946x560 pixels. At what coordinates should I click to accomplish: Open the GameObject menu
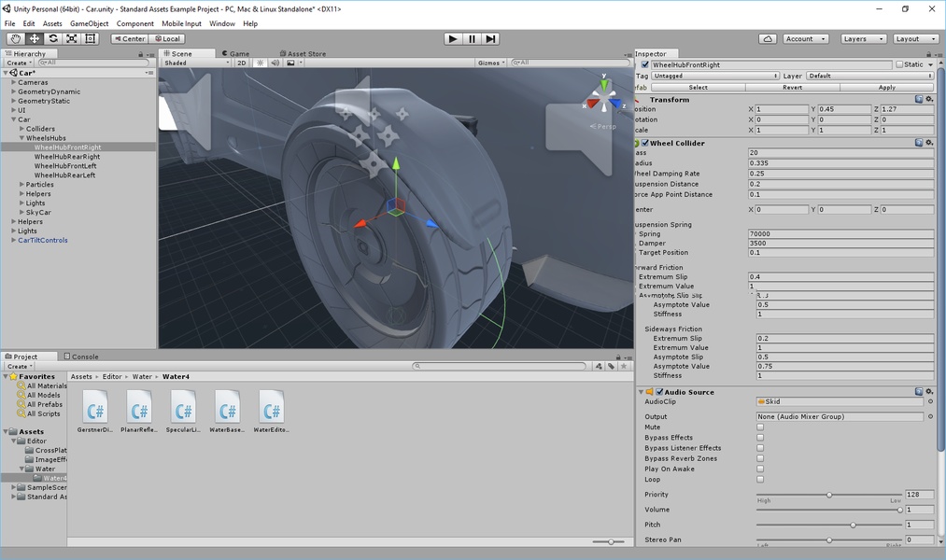[89, 23]
